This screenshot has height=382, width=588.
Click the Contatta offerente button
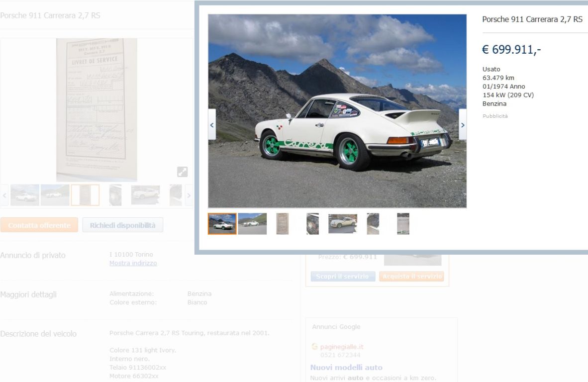[x=39, y=225]
